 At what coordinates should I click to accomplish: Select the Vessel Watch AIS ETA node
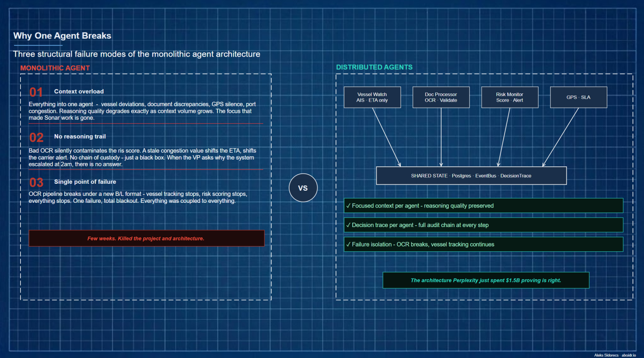click(x=372, y=97)
